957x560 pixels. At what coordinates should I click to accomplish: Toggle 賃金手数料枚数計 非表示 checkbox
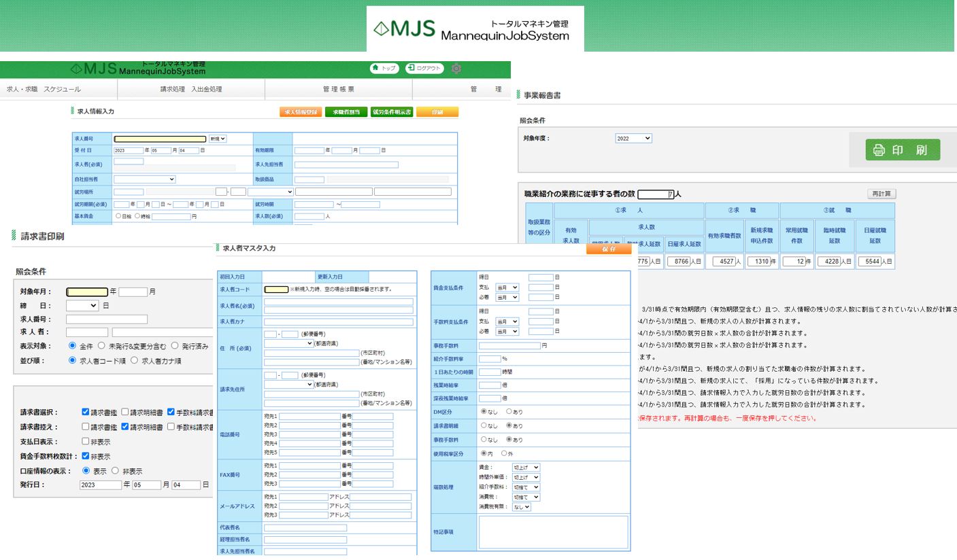86,456
